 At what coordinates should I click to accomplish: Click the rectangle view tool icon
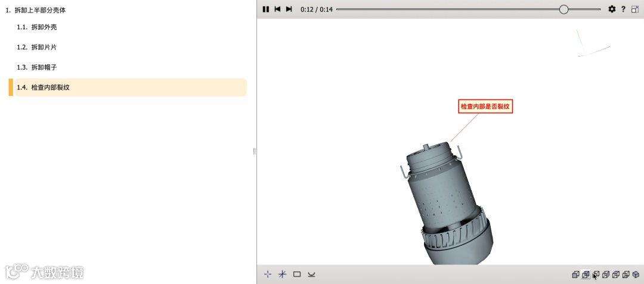click(x=297, y=274)
